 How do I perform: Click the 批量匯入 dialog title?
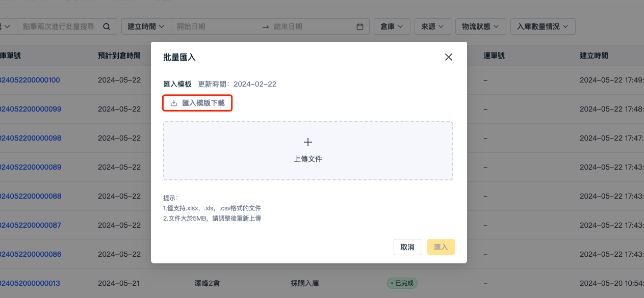coord(179,57)
